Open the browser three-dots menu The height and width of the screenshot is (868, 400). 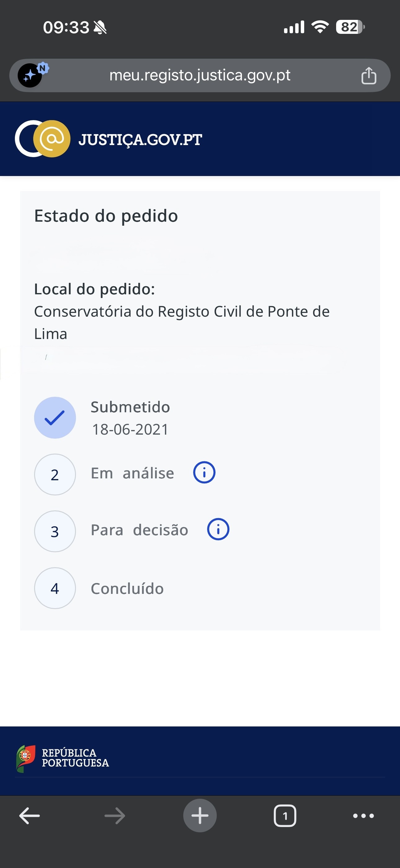click(364, 816)
